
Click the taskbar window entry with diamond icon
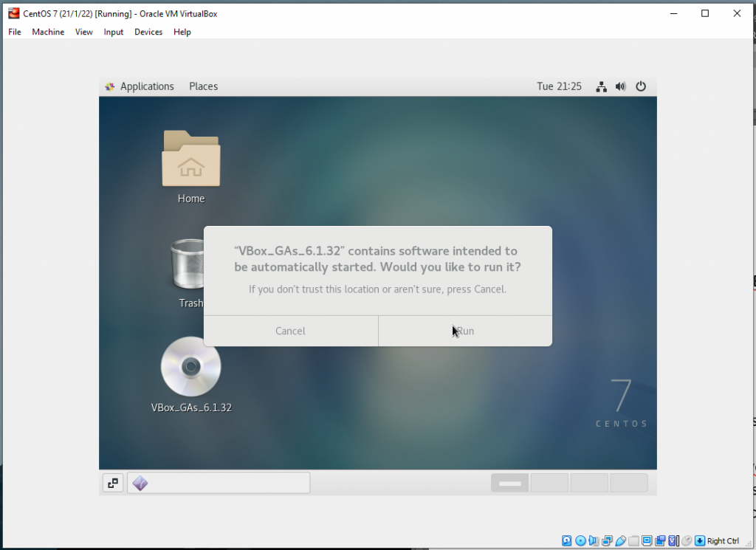219,483
